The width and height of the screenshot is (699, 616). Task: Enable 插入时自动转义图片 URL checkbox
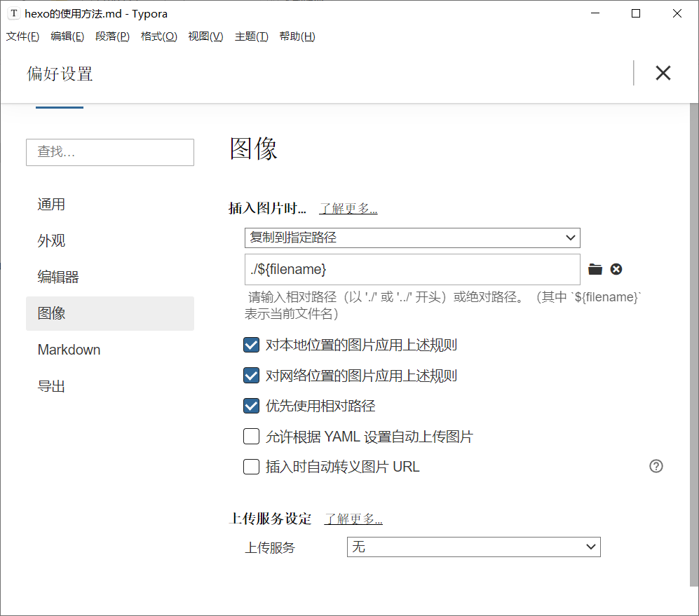(x=252, y=467)
